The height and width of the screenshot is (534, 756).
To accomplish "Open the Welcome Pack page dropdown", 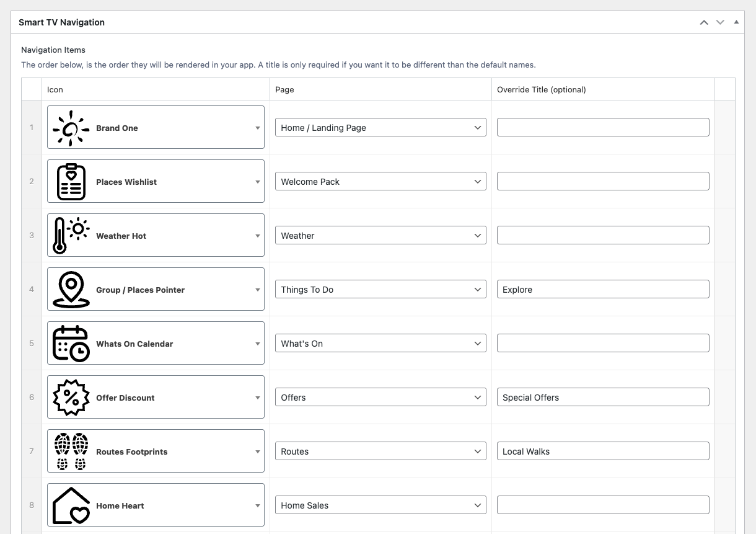I will click(x=380, y=182).
